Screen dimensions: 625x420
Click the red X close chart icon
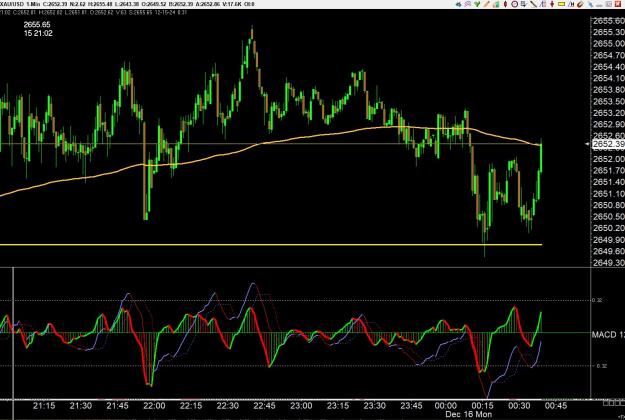point(618,4)
